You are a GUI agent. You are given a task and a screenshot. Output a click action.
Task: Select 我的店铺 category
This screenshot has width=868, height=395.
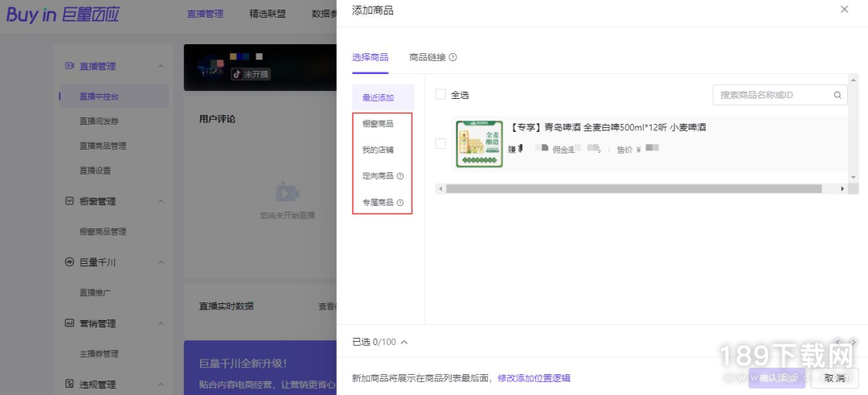pos(378,150)
